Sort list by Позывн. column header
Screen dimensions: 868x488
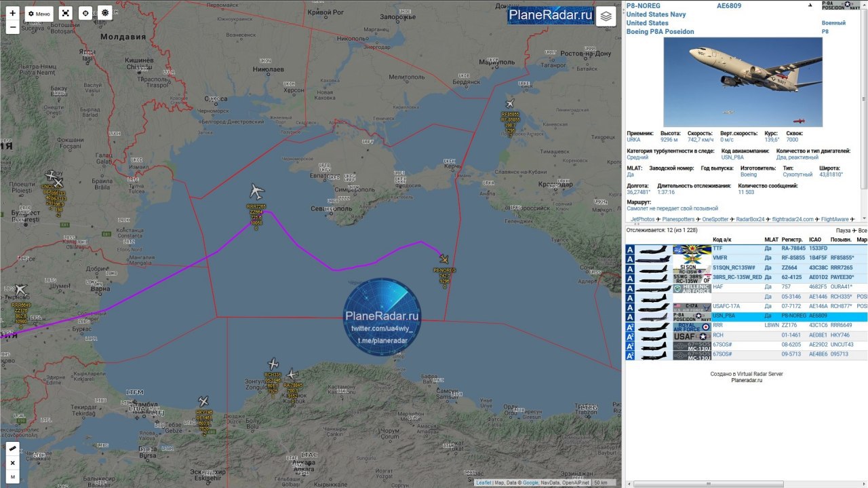coord(841,240)
